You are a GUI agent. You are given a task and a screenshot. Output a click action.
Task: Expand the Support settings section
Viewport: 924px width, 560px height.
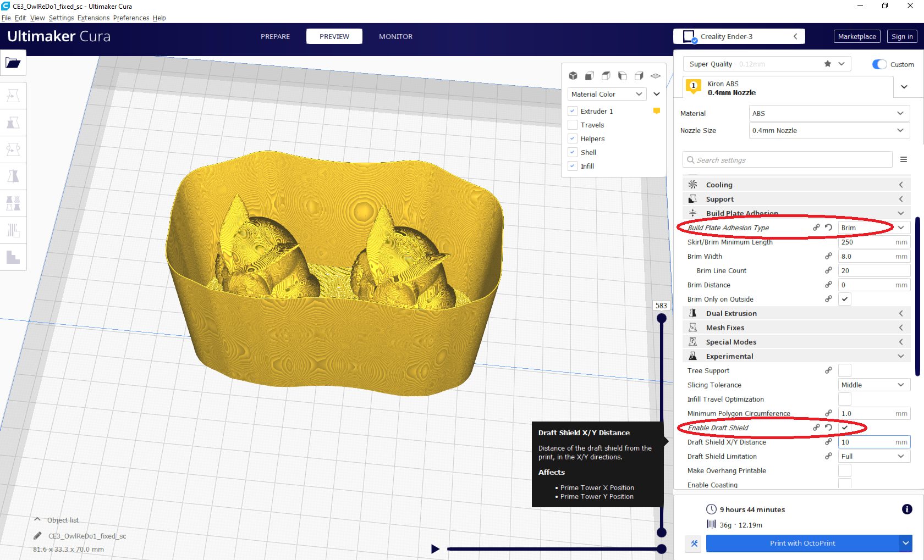[796, 199]
